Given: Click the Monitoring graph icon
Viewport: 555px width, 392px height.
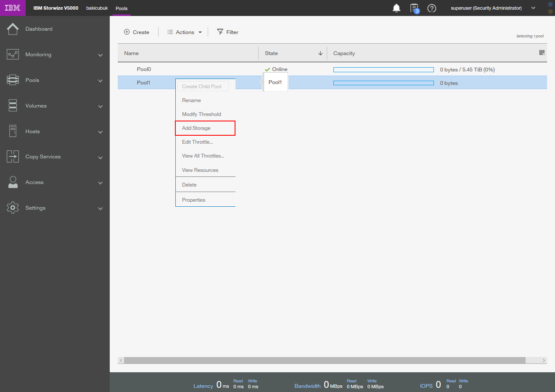Looking at the screenshot, I should point(13,55).
